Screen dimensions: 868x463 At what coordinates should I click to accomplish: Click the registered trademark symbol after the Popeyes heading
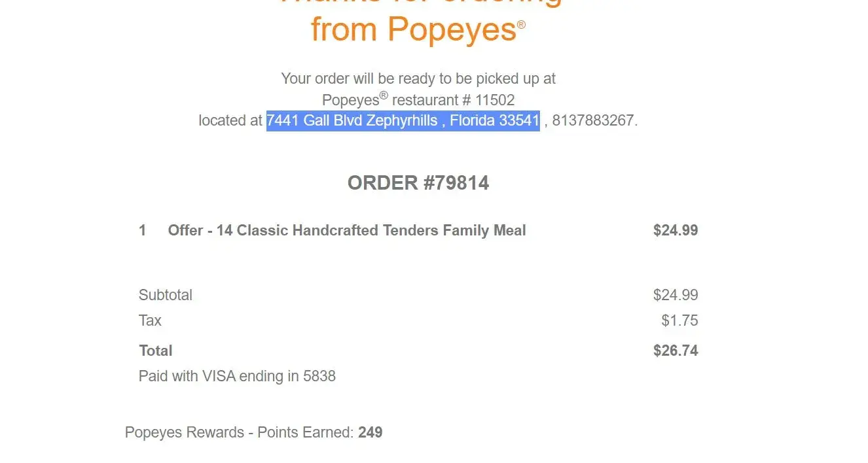[521, 24]
